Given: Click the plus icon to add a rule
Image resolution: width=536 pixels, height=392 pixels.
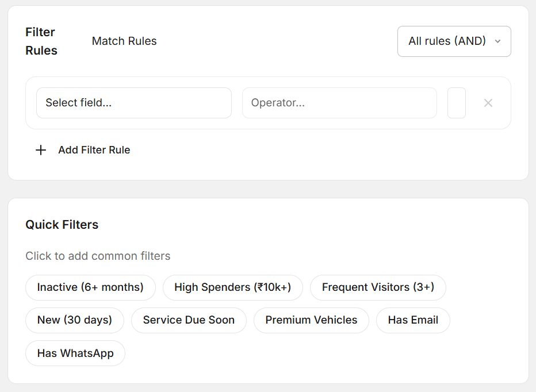Looking at the screenshot, I should [x=40, y=150].
